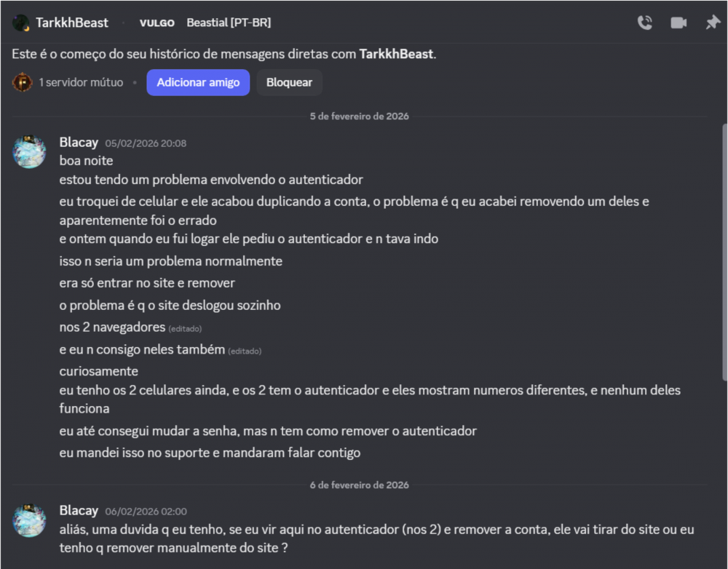This screenshot has height=569, width=728.
Task: Click the 'nos 2 navegadores' edited message
Action: coord(112,327)
